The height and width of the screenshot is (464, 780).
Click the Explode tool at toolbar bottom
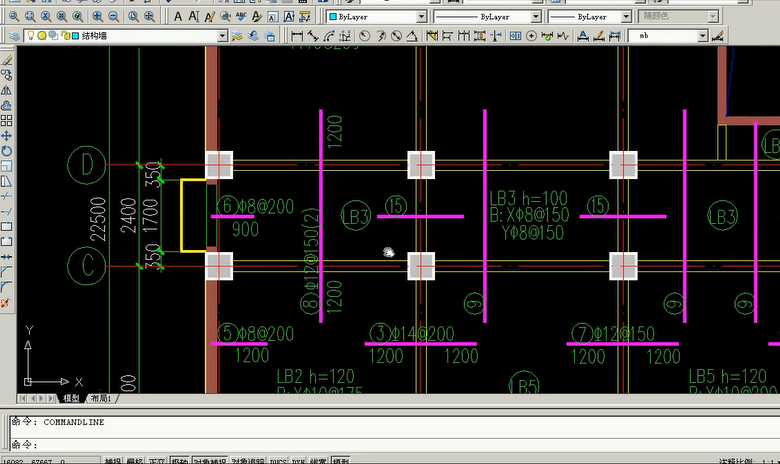pyautogui.click(x=6, y=302)
